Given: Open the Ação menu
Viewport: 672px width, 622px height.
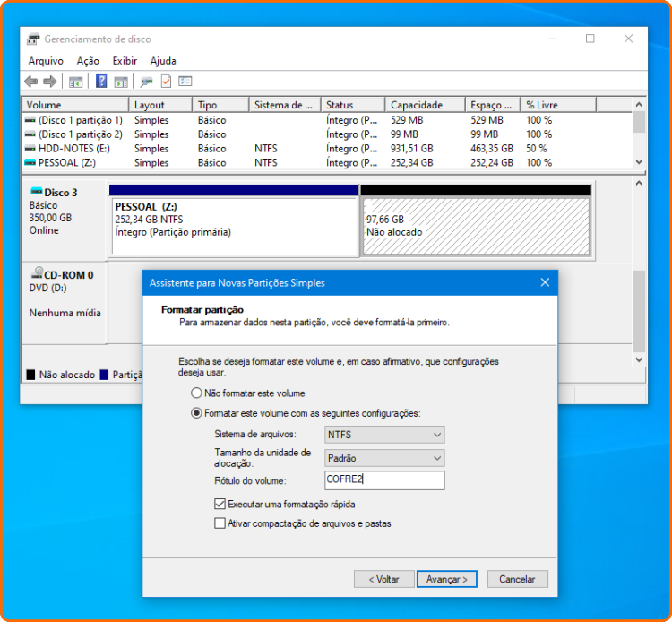Looking at the screenshot, I should 88,61.
